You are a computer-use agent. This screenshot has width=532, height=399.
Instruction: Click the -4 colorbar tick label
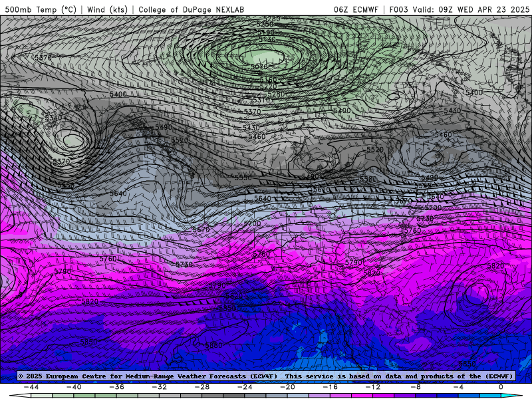(458, 387)
